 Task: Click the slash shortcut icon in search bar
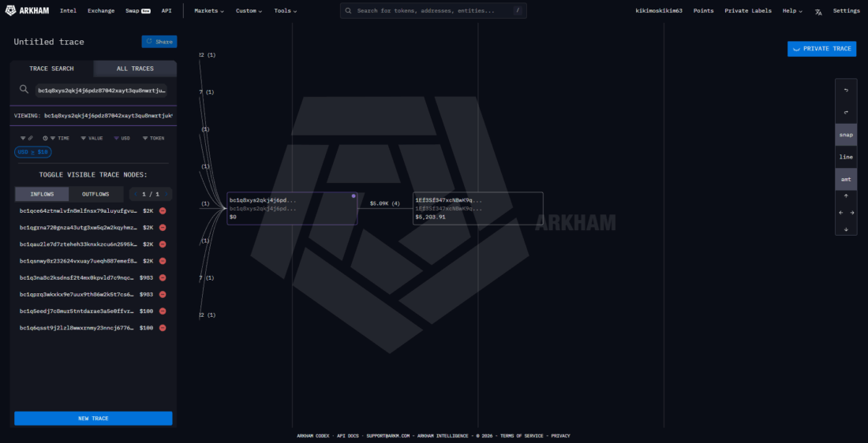click(518, 10)
